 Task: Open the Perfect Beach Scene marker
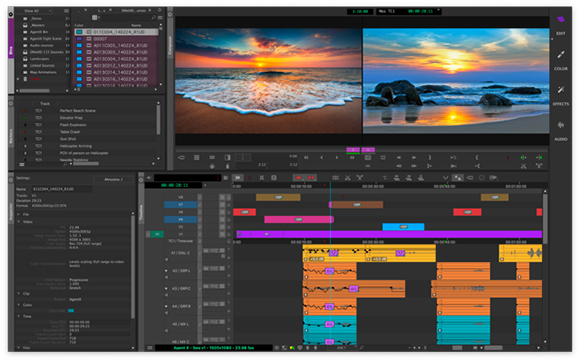78,111
